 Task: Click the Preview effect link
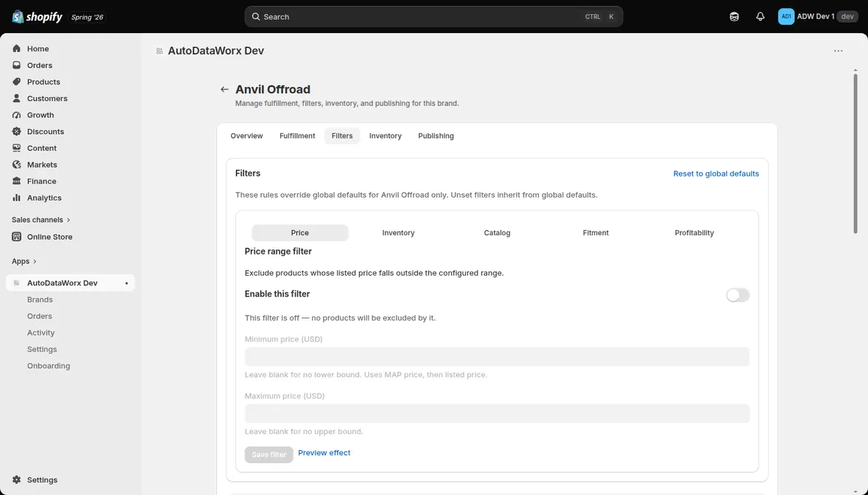tap(324, 453)
